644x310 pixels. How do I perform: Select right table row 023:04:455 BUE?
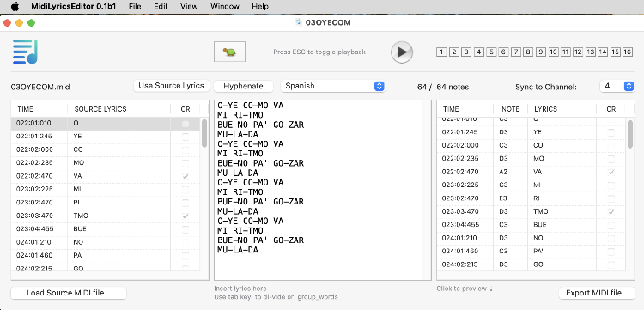click(531, 225)
